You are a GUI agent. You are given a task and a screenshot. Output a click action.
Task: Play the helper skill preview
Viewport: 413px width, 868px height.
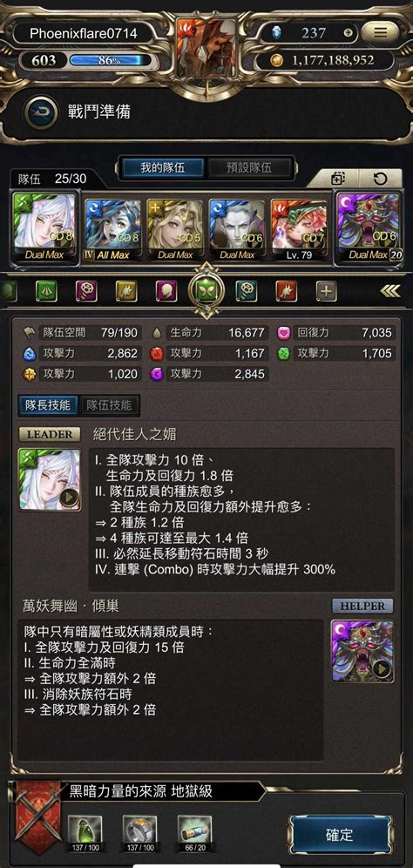(383, 669)
